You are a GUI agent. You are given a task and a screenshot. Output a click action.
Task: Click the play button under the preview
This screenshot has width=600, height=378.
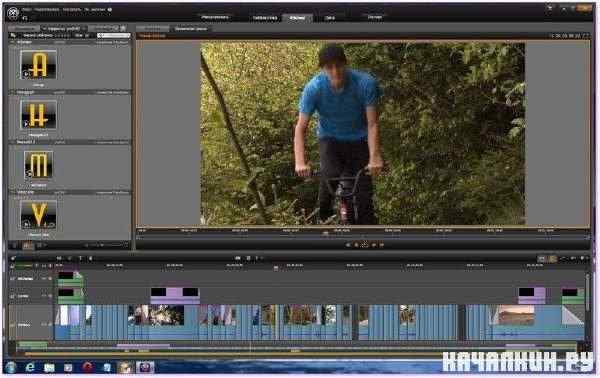[365, 244]
